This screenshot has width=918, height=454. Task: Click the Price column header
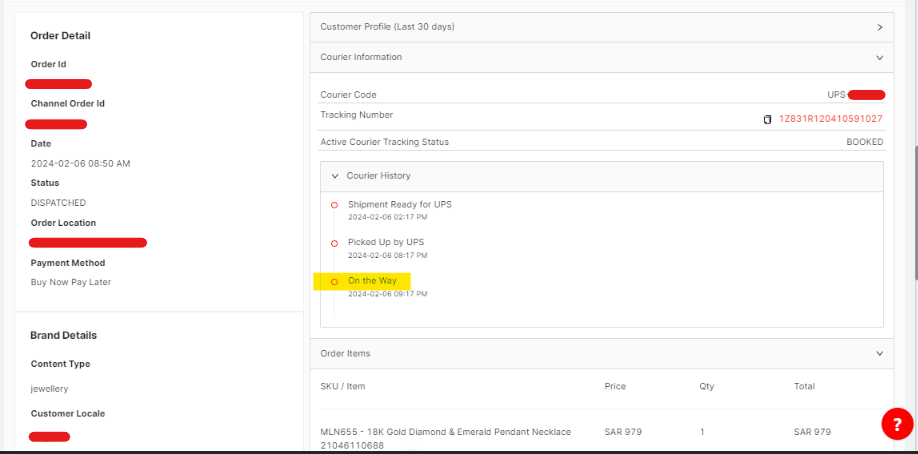(x=616, y=386)
